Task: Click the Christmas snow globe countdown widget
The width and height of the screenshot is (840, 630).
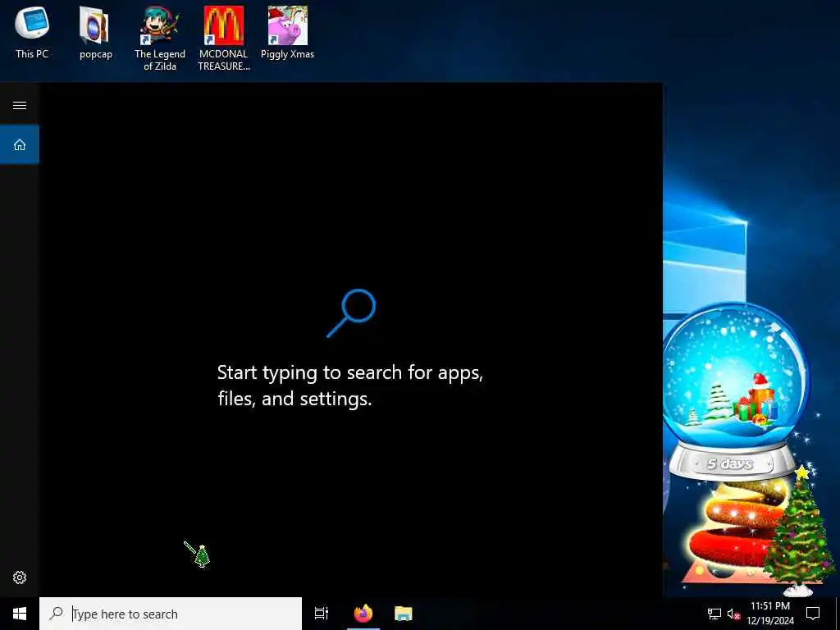Action: point(736,391)
